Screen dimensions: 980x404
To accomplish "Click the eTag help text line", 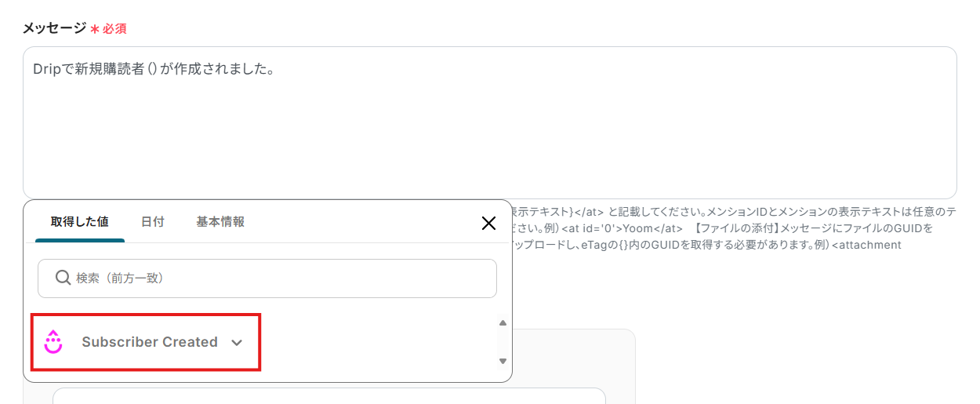I will pos(706,245).
